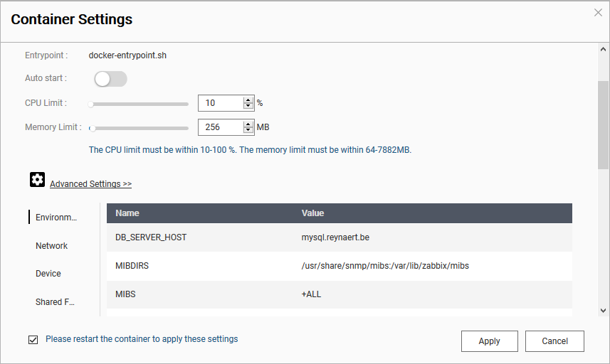Close the Container Settings dialog

(x=598, y=12)
